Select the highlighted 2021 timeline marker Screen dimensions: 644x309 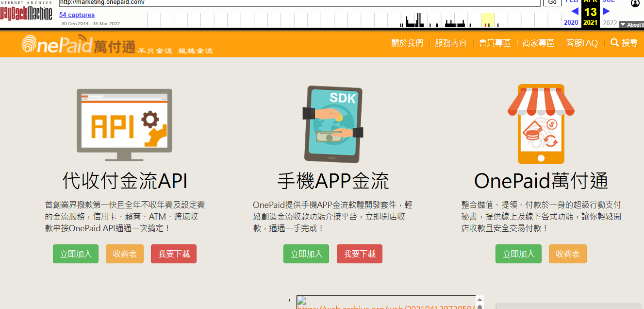pos(487,20)
